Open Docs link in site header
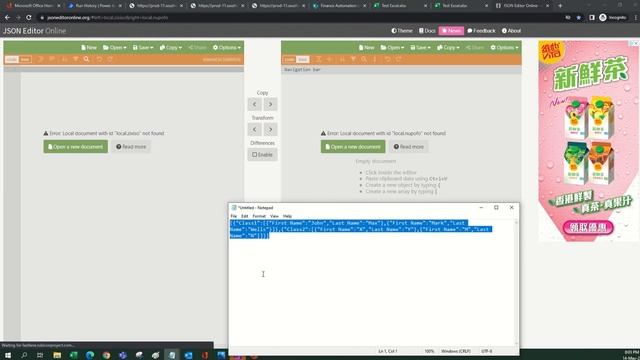Screen dimensions: 640x360 point(427,31)
